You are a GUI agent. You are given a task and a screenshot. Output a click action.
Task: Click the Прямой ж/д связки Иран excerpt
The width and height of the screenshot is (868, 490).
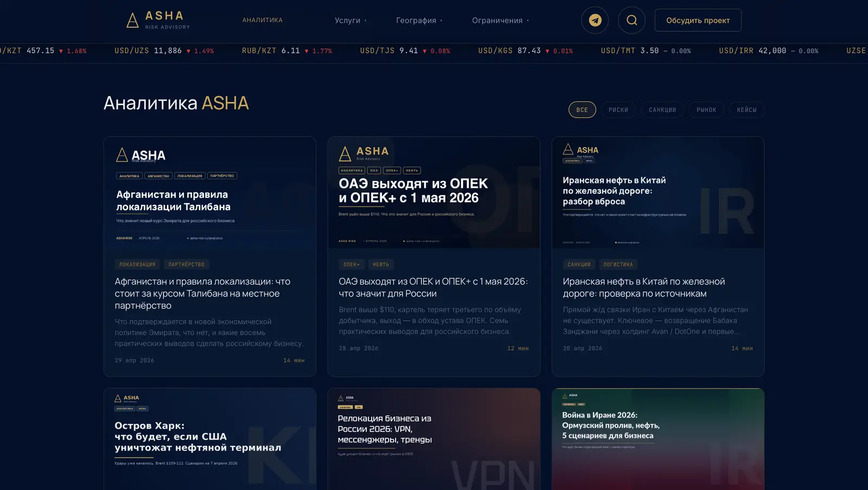tap(655, 320)
